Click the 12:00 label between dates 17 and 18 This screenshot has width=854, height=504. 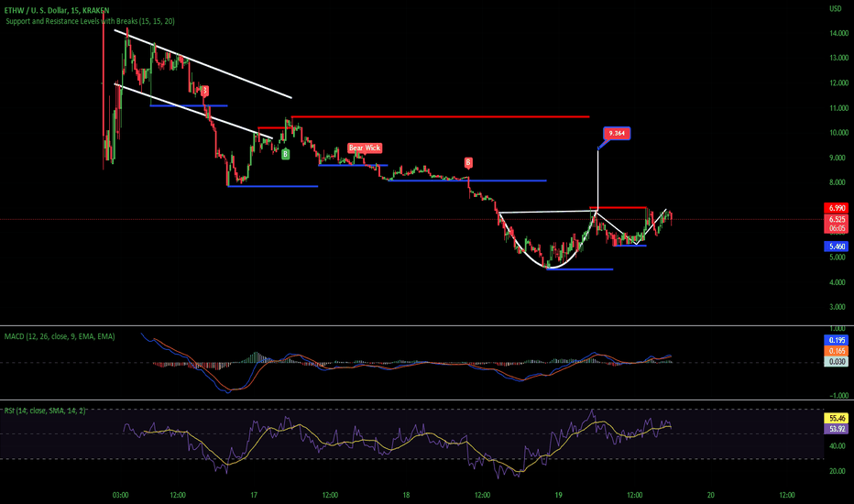[330, 495]
